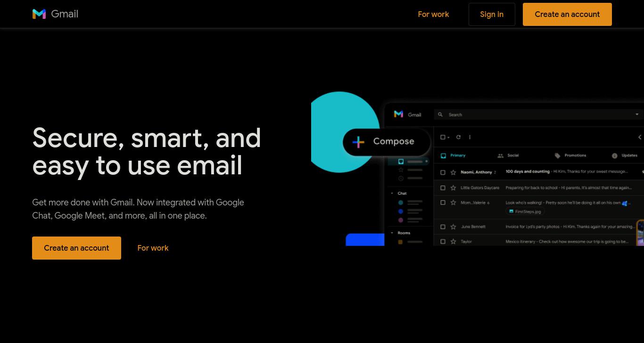The width and height of the screenshot is (644, 343).
Task: Click sender name June Bennett
Action: click(473, 227)
